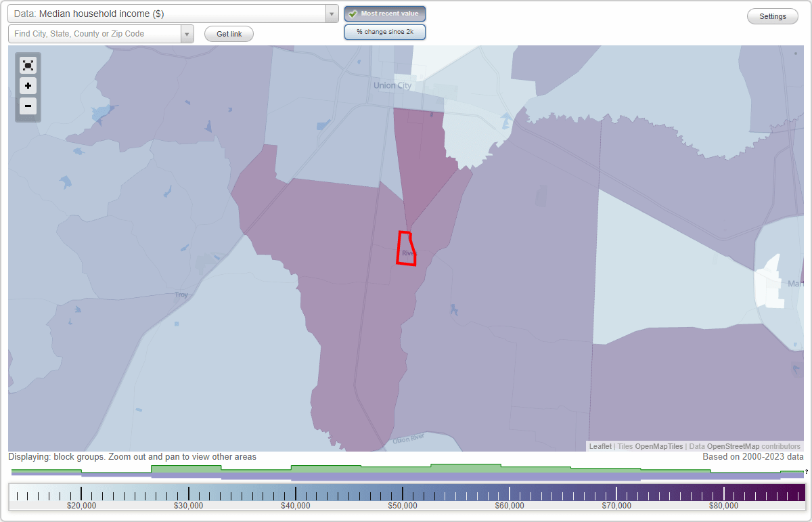Click the Get link button
Screen dimensions: 812x522
pos(229,34)
